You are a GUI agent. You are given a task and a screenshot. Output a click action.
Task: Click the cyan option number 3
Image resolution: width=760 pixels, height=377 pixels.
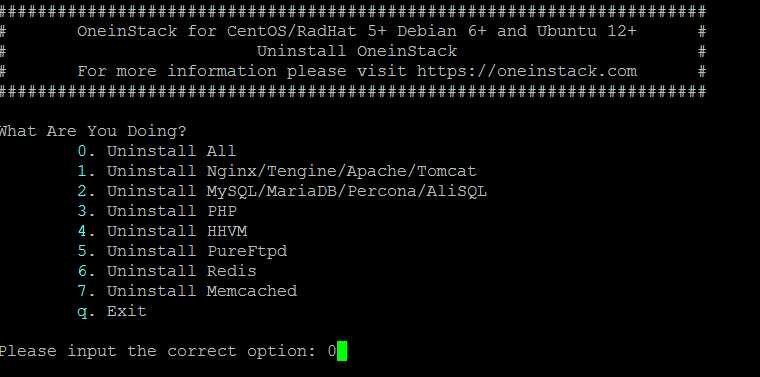point(82,211)
